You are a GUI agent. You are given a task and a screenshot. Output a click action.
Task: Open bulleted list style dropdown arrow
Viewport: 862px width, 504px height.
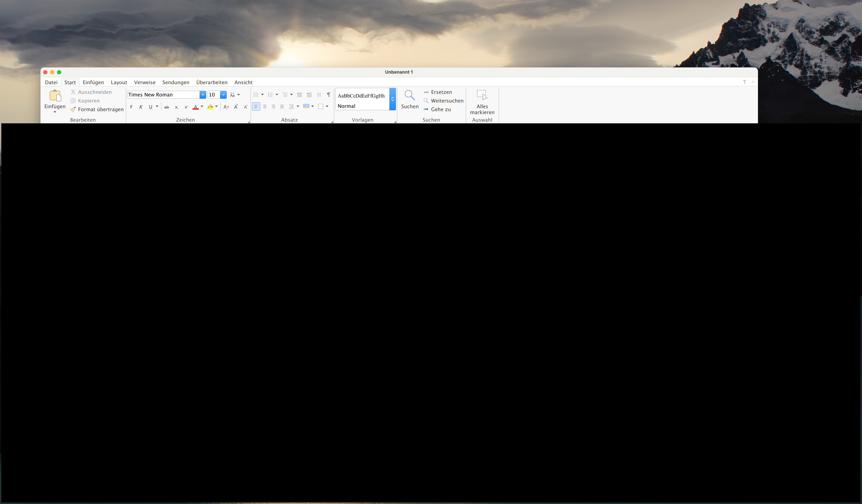262,95
